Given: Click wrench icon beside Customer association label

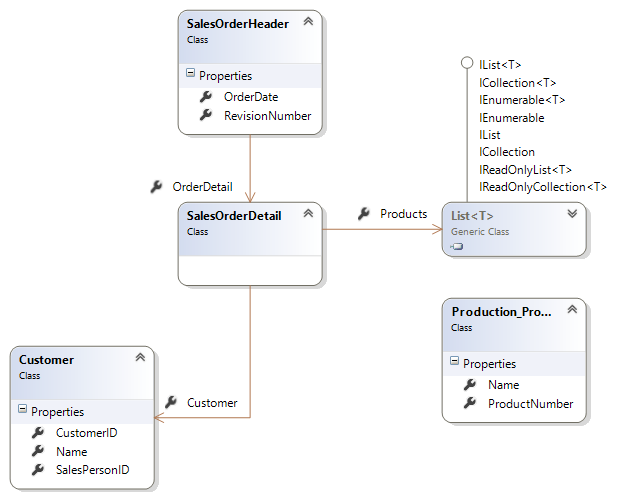Looking at the screenshot, I should coord(171,402).
